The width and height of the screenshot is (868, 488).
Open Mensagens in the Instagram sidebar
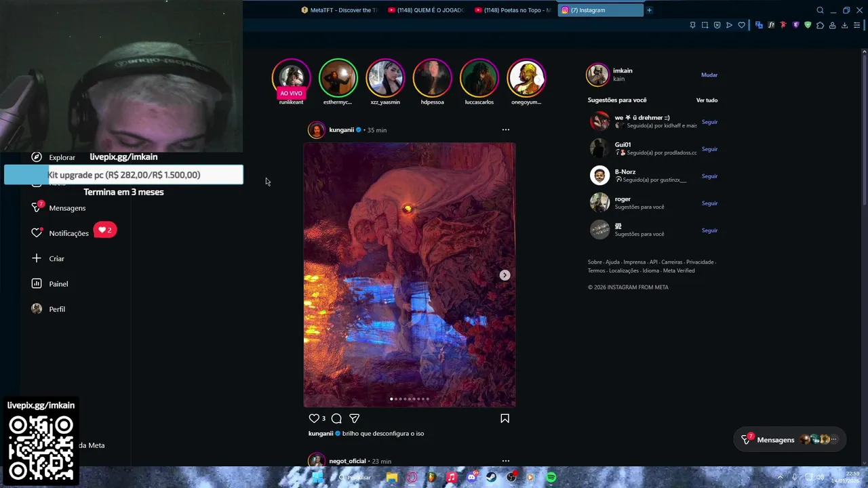pyautogui.click(x=67, y=208)
